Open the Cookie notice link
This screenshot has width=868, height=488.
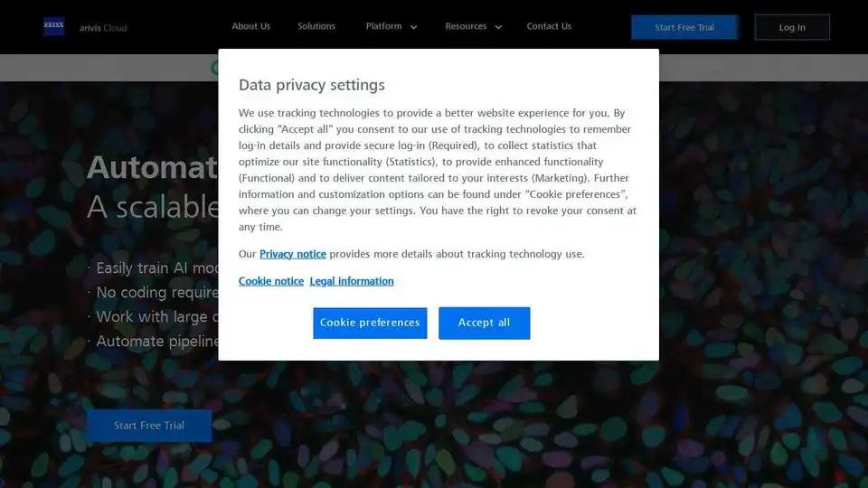pos(271,281)
